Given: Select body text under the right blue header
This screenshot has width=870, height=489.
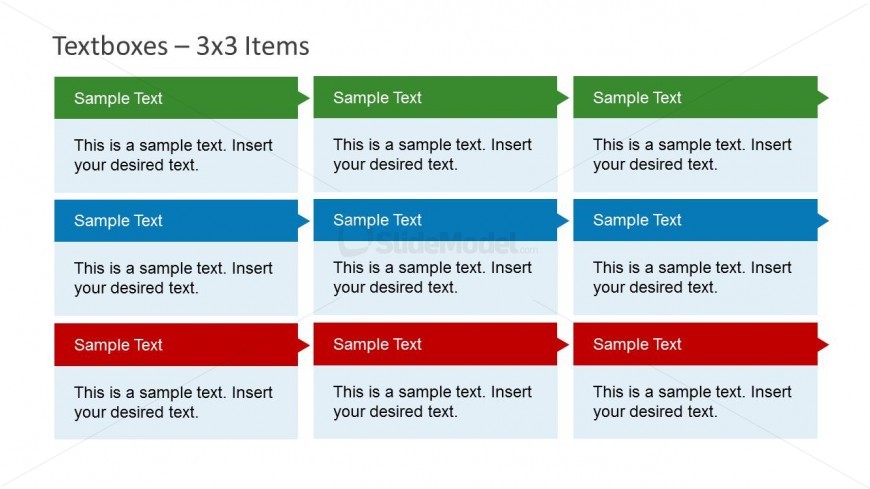Looking at the screenshot, I should point(692,277).
